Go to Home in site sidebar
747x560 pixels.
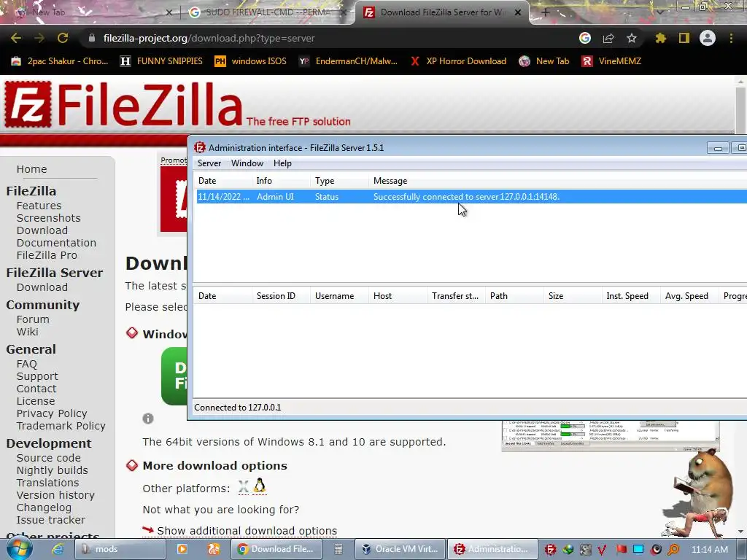click(x=31, y=169)
